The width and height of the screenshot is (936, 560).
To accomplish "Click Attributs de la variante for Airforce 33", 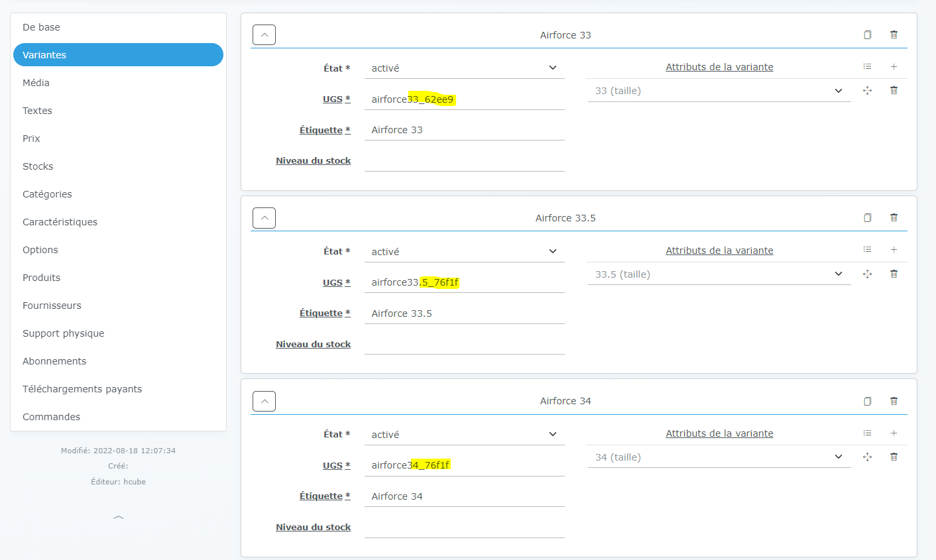I will coord(719,67).
